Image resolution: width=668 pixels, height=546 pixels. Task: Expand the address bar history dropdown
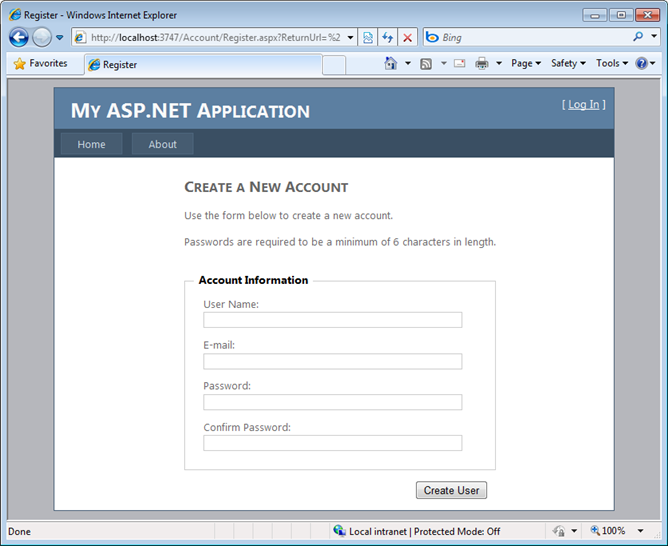(350, 37)
